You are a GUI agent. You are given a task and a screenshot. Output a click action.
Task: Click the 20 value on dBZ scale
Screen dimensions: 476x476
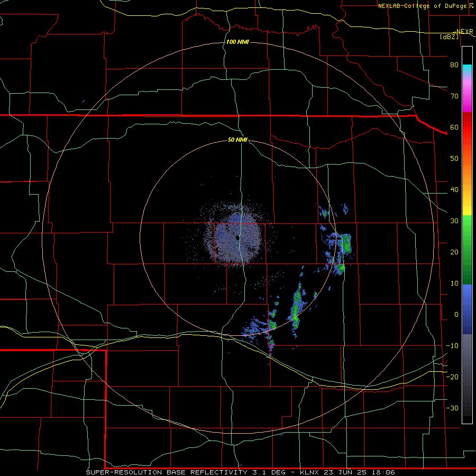click(454, 252)
